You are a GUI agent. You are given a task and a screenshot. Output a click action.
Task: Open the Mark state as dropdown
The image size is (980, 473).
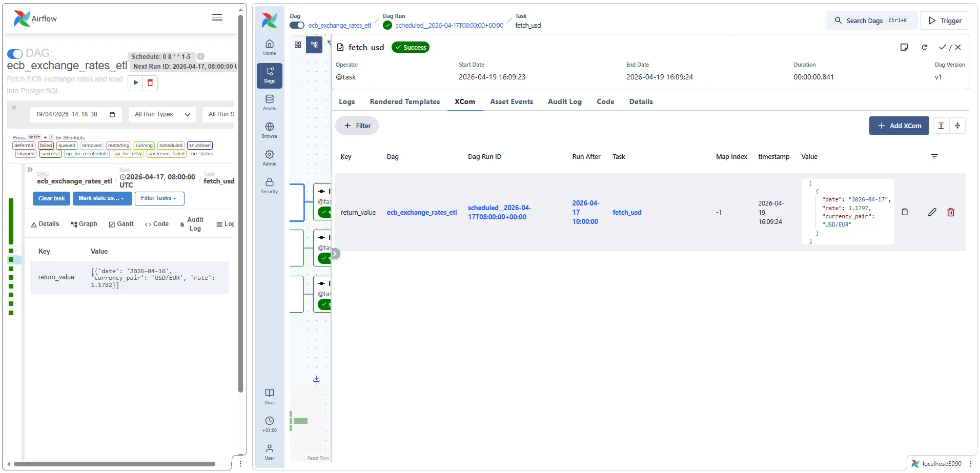tap(102, 198)
